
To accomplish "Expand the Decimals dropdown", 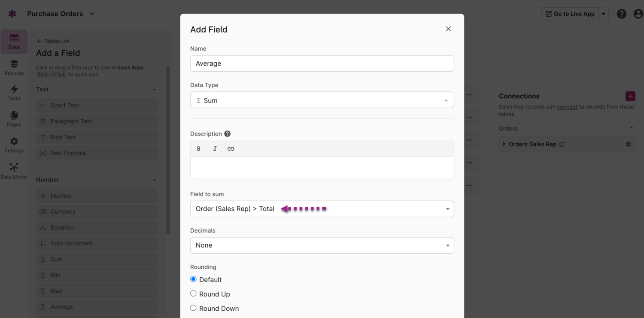I will (x=322, y=245).
